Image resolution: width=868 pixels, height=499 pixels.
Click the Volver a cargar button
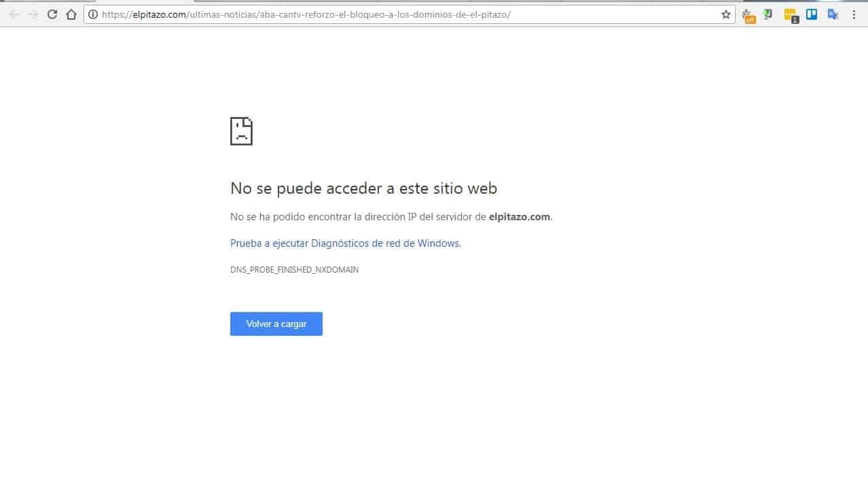pos(276,324)
